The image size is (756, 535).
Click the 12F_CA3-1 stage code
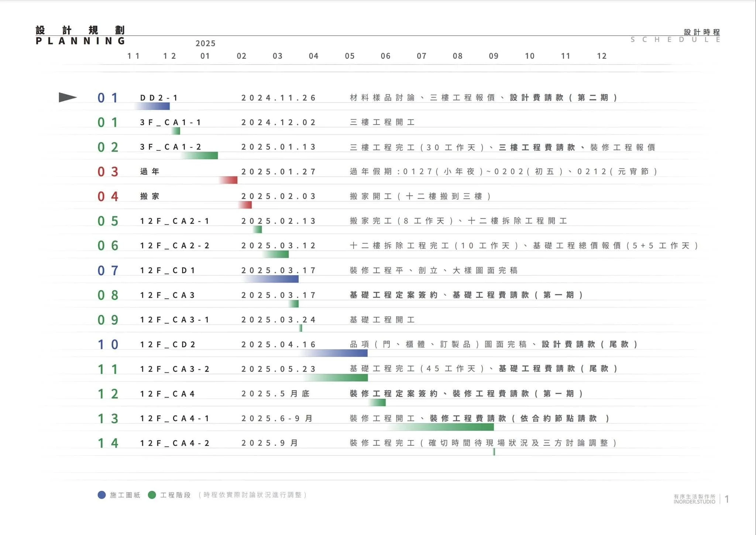click(175, 320)
